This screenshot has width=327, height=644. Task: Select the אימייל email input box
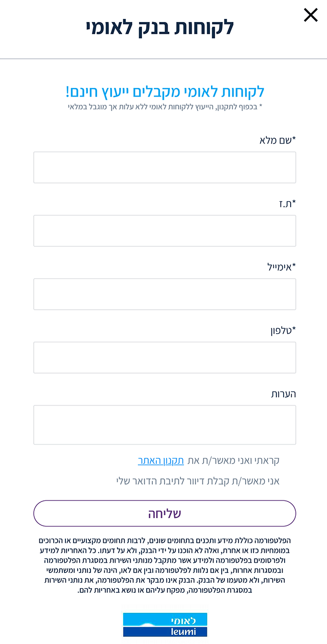coord(165,294)
